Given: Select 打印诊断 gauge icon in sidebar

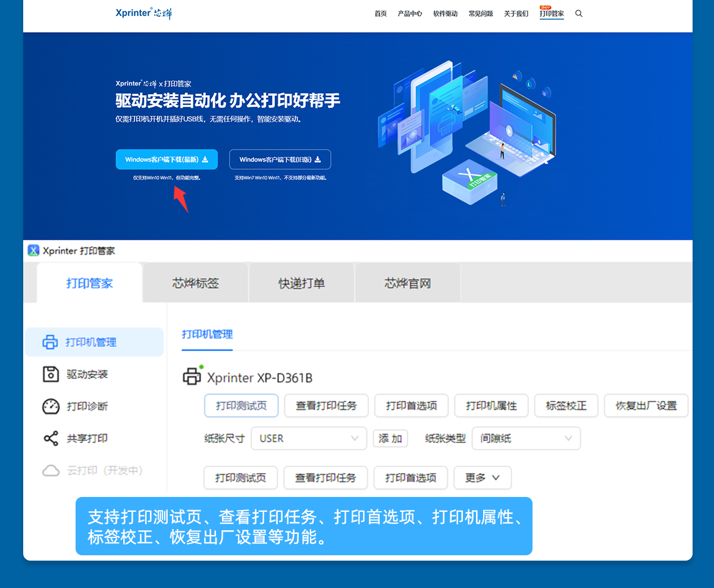Looking at the screenshot, I should pyautogui.click(x=51, y=406).
